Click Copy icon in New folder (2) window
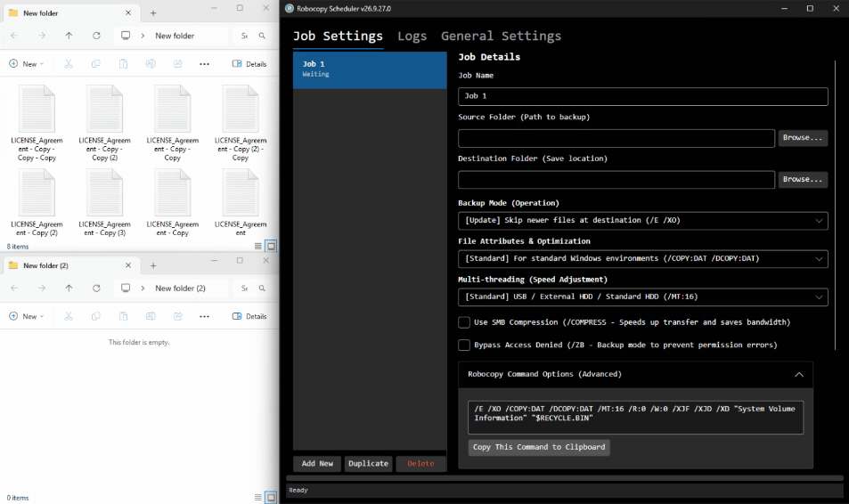The height and width of the screenshot is (504, 849). tap(96, 316)
